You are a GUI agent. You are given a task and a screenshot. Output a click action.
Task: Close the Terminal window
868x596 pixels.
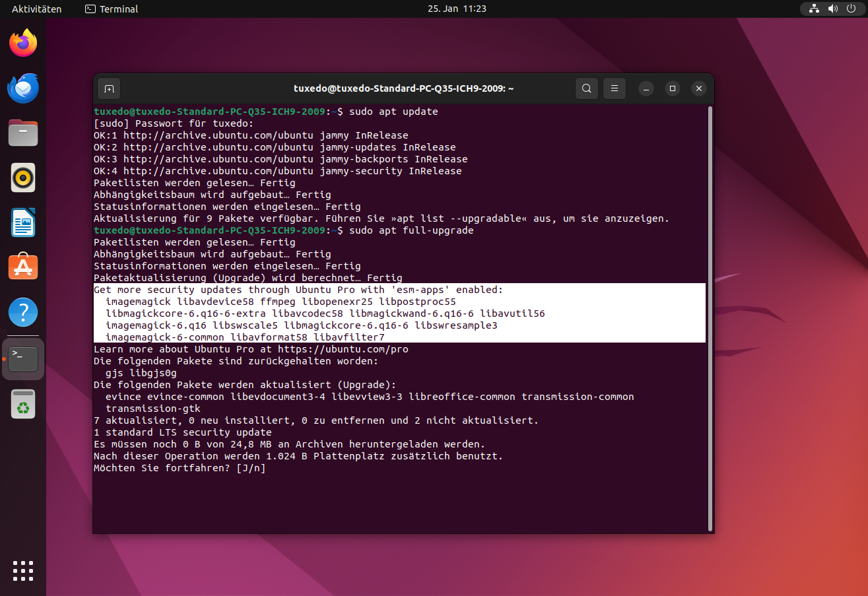point(699,88)
